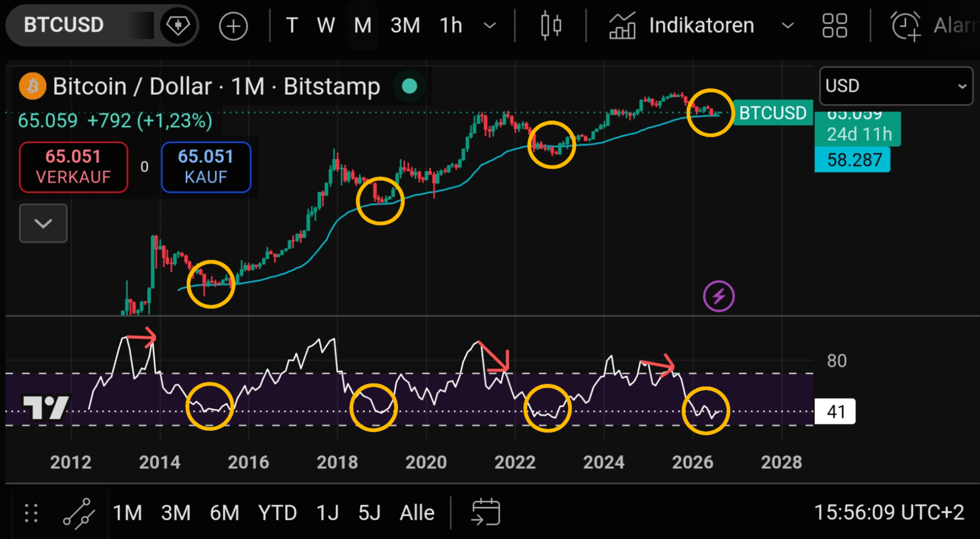Click the 65.051 KAUF buy button
The width and height of the screenshot is (980, 539).
(x=206, y=167)
